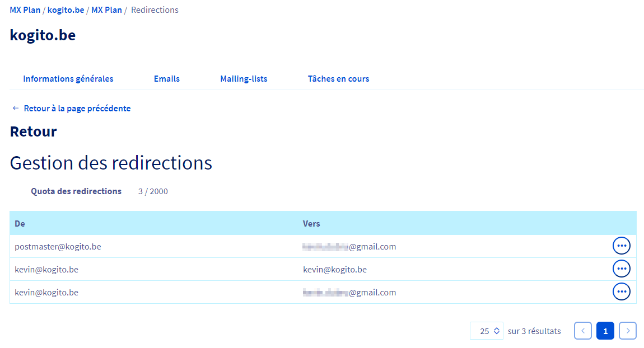Open second MX Plan breadcrumb link
The image size is (644, 348).
click(106, 10)
